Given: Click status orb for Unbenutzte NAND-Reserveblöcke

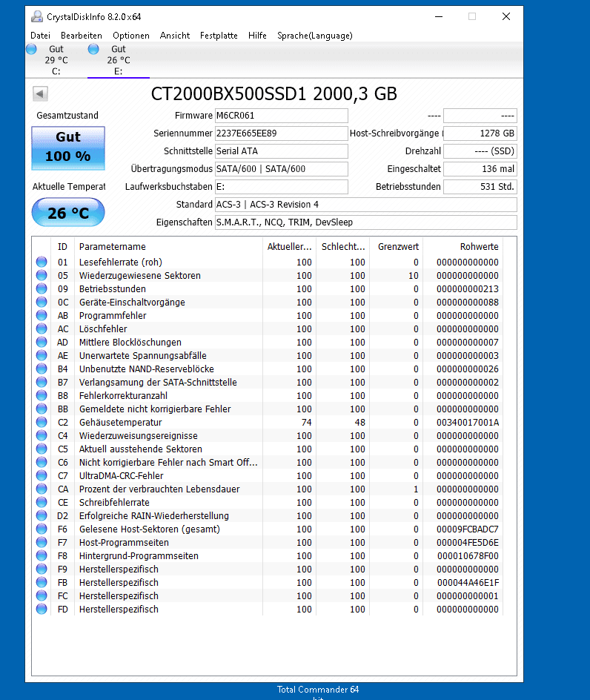Looking at the screenshot, I should pyautogui.click(x=42, y=369).
